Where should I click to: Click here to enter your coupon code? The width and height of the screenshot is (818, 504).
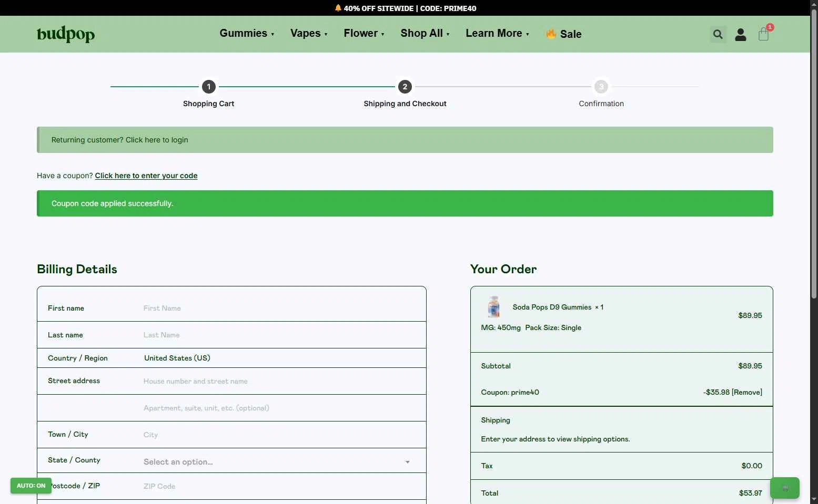click(x=146, y=176)
